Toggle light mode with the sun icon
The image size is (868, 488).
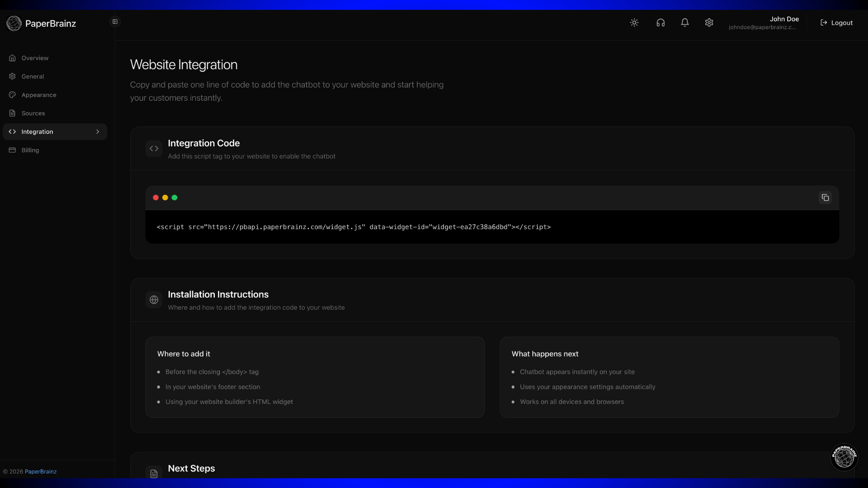[x=634, y=22]
